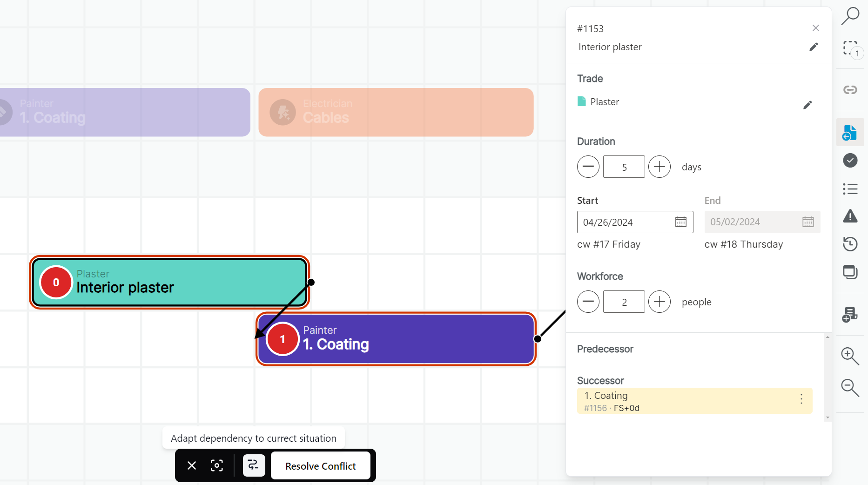
Task: Click the checkmark status icon in sidebar
Action: pyautogui.click(x=850, y=161)
